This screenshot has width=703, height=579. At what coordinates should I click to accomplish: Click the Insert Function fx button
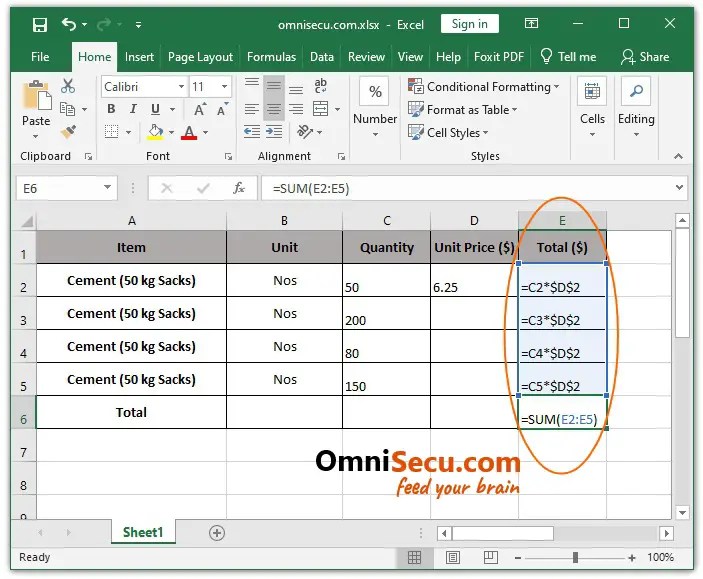tap(239, 188)
